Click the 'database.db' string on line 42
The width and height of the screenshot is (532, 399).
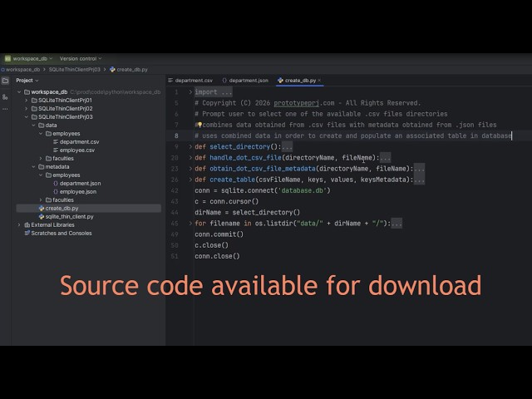tap(302, 190)
